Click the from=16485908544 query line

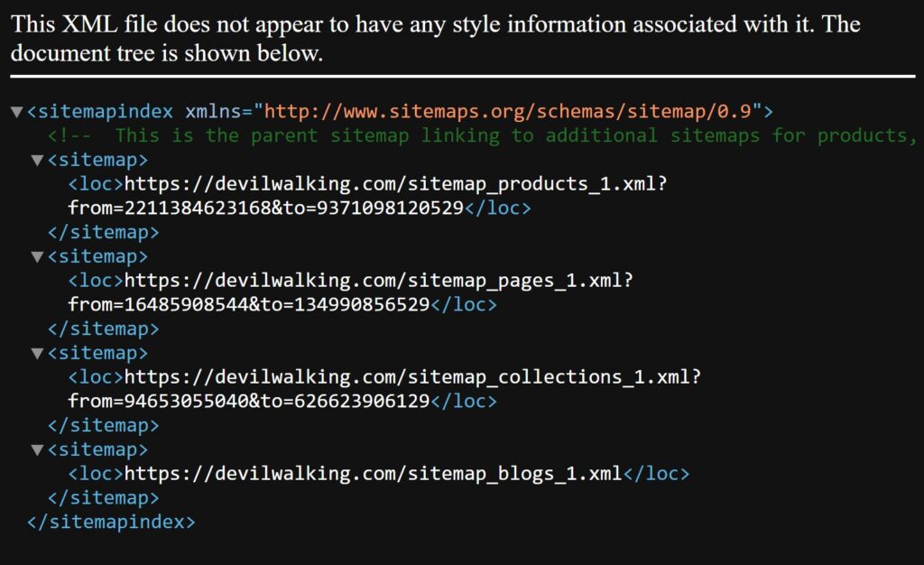(x=249, y=304)
